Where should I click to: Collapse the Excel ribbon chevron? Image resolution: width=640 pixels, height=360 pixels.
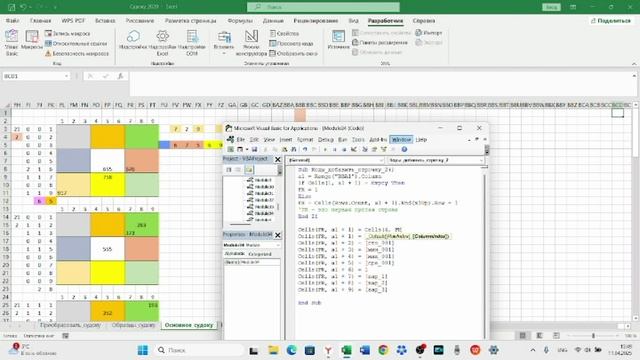coord(634,64)
